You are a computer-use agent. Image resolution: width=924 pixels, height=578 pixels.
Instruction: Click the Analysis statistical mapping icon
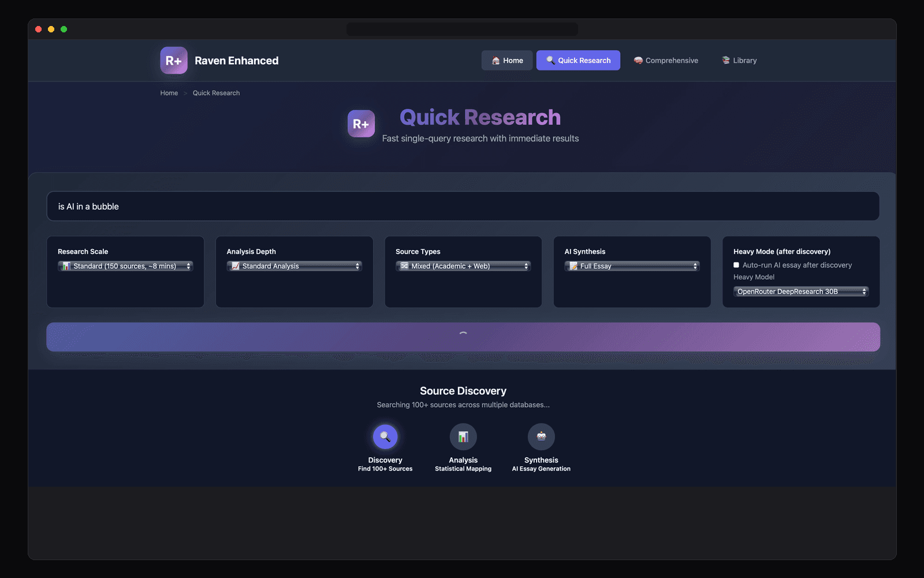[x=463, y=436]
